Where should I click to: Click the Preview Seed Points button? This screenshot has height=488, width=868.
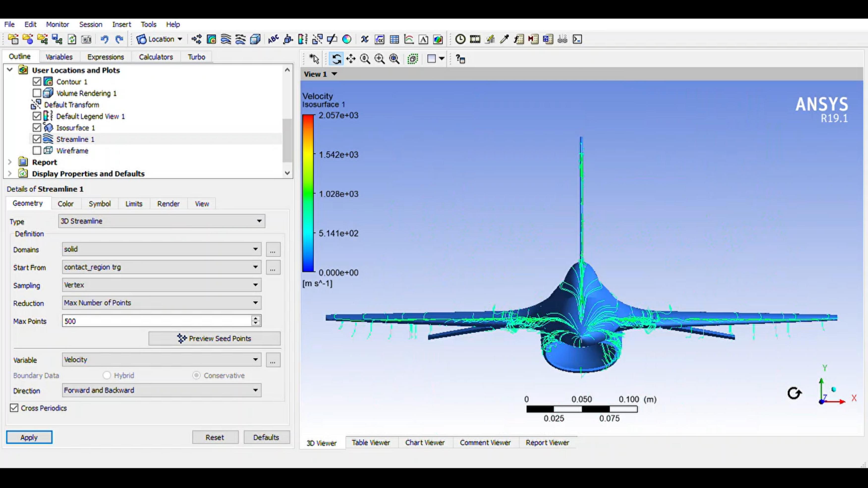click(214, 338)
